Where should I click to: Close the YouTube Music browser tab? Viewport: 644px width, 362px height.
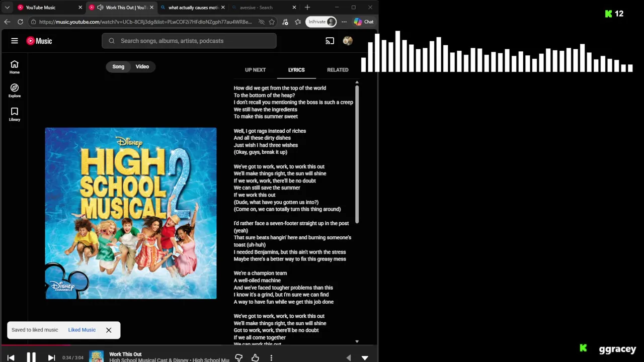(x=80, y=8)
